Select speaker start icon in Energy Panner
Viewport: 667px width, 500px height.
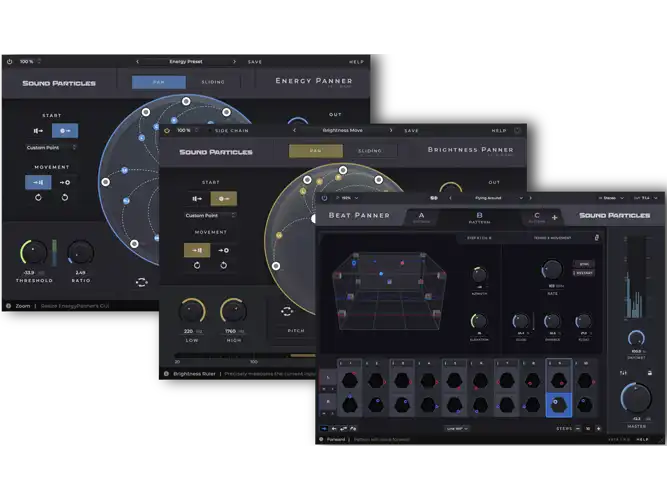click(x=38, y=131)
